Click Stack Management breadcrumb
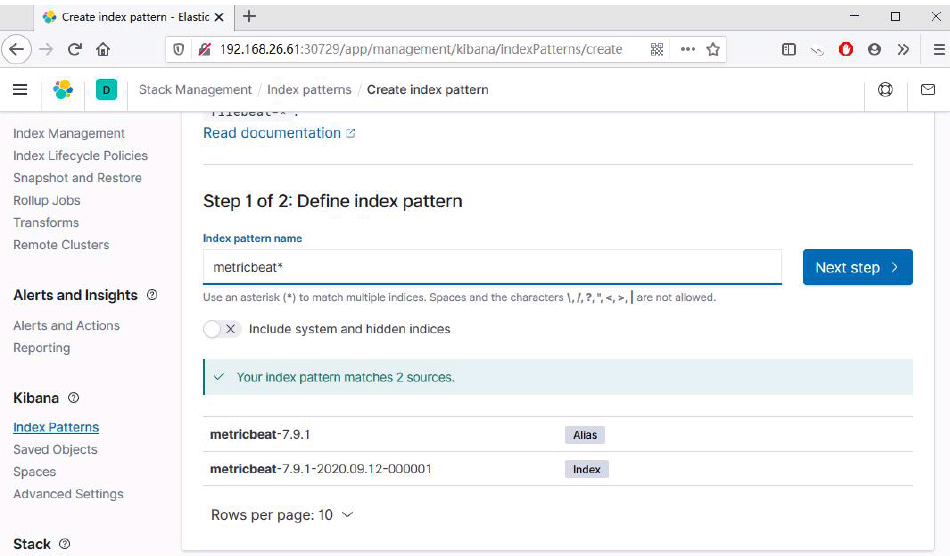The width and height of the screenshot is (950, 556). click(195, 90)
